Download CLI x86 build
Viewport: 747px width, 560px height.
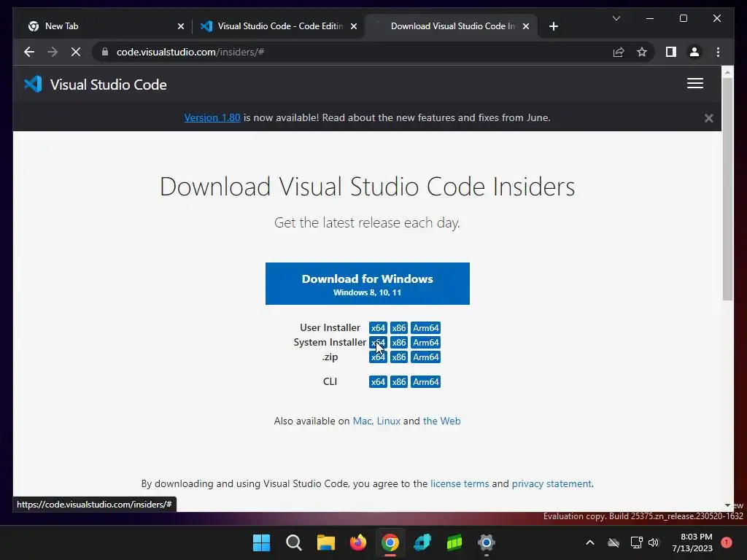(399, 382)
